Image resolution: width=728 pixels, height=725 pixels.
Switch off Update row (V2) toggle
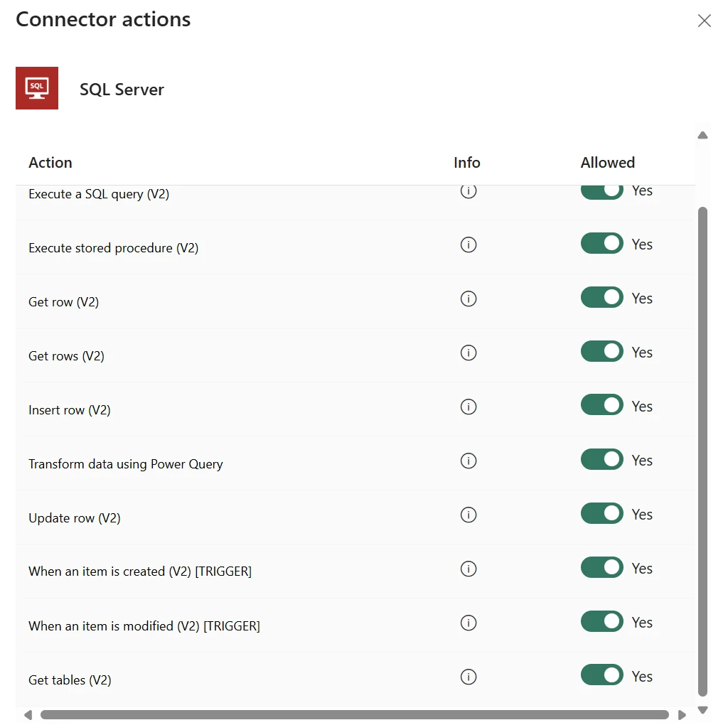coord(601,514)
